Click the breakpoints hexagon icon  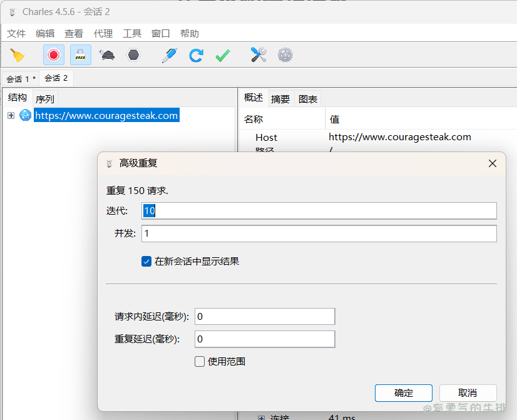(x=133, y=55)
